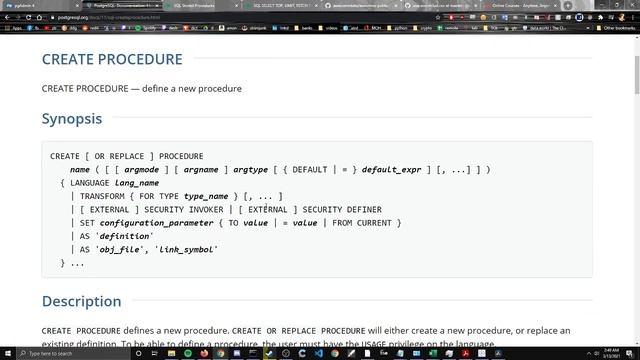Click 'SECURITY DEFINER' in the code block
640x360 pixels.
tap(342, 209)
